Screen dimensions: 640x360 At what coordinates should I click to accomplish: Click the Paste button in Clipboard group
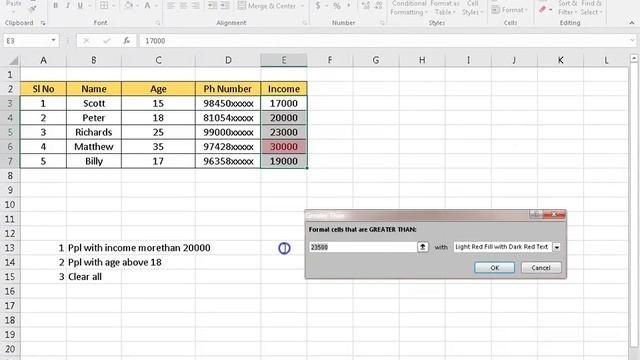(x=14, y=5)
